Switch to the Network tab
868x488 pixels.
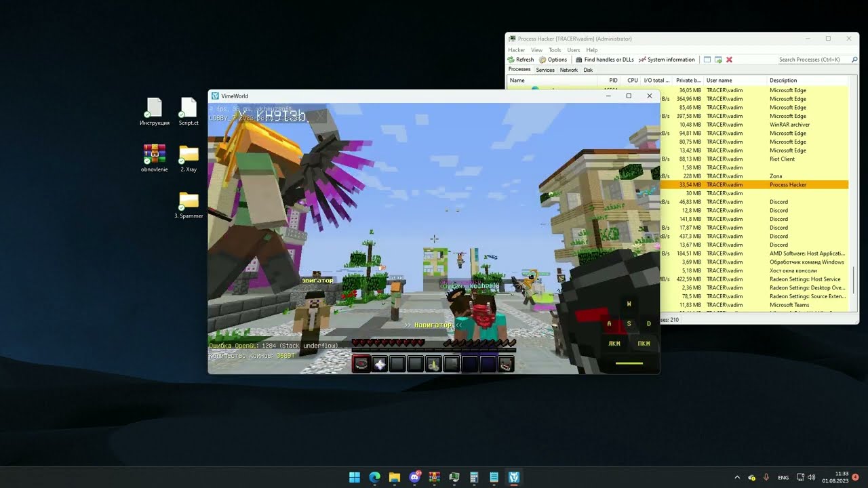pos(569,70)
